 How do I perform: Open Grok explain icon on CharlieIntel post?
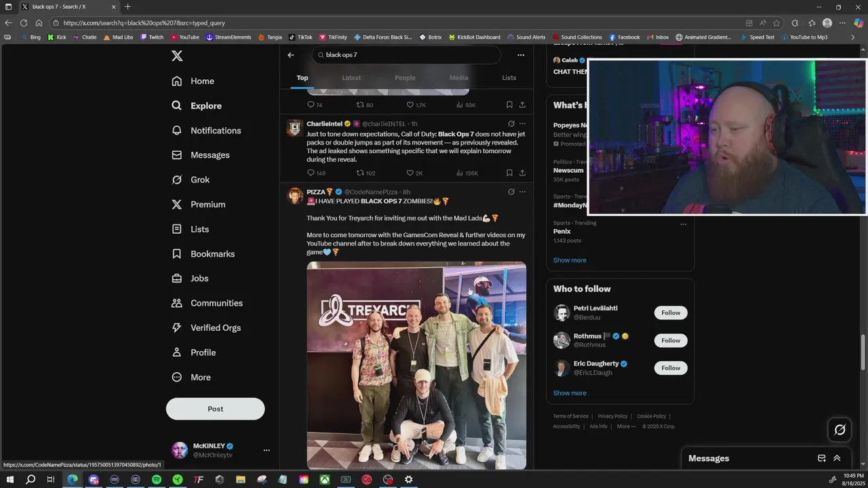pyautogui.click(x=511, y=124)
